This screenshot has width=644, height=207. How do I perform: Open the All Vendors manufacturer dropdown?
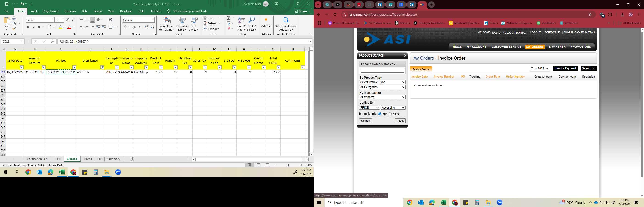pyautogui.click(x=382, y=97)
